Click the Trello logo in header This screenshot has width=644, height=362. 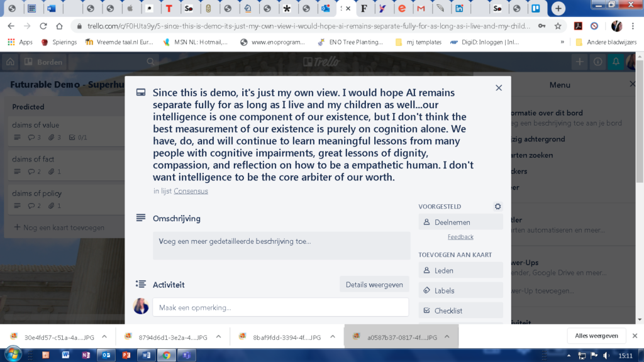(x=321, y=62)
